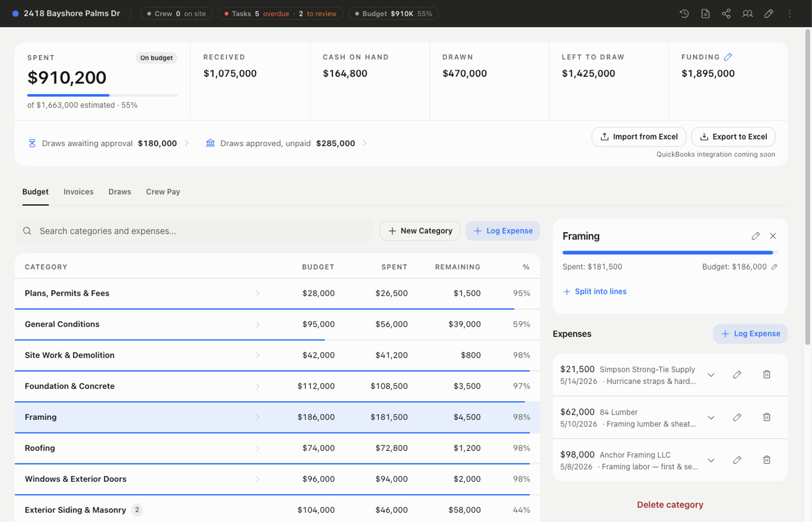This screenshot has height=522, width=812.
Task: Click the On budget status badge
Action: tap(156, 58)
